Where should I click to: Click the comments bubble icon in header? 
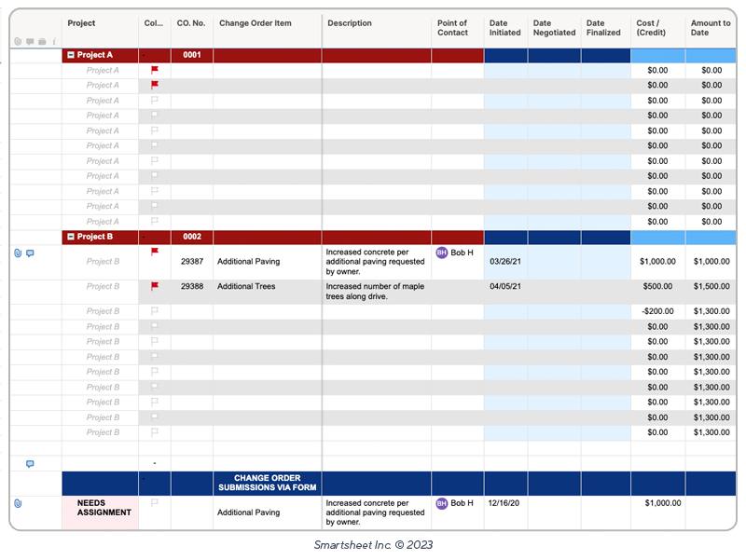[30, 42]
